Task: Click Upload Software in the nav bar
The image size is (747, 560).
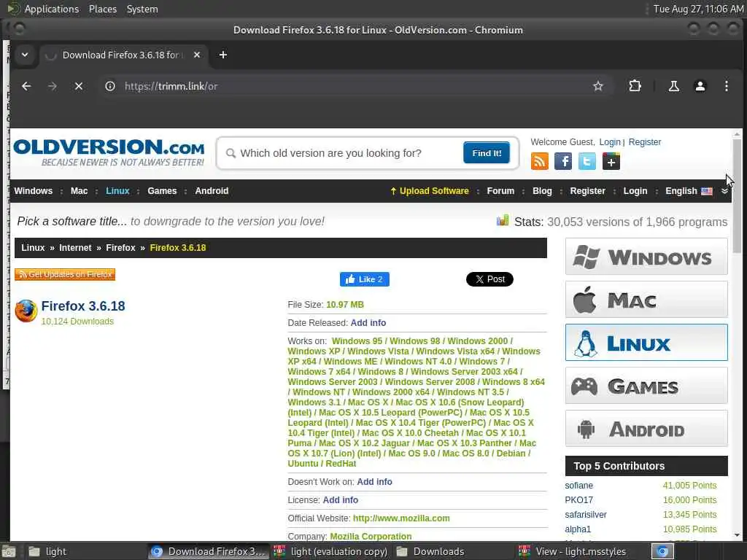Action: [x=429, y=191]
